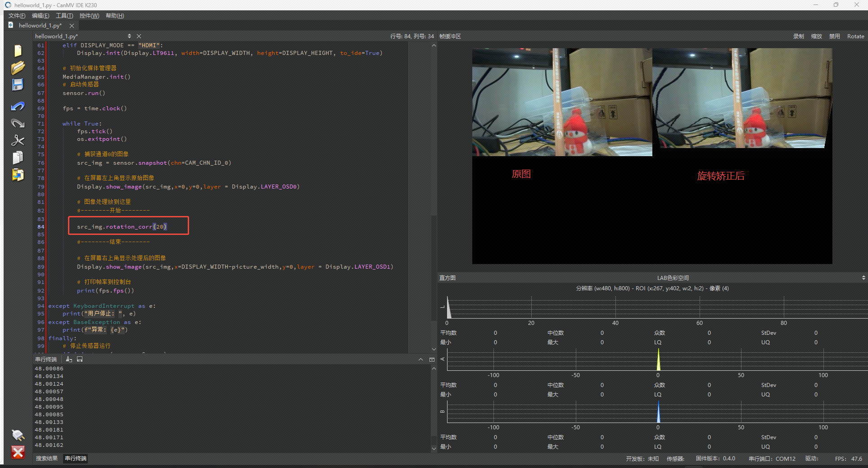
Task: Click the 帧缓冲区 panel title
Action: [450, 36]
